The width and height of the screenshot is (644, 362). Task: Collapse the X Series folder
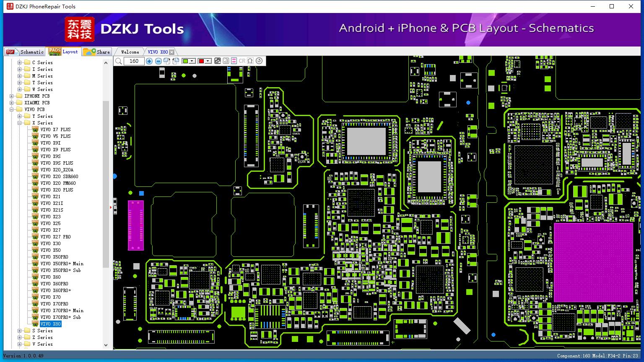click(x=19, y=123)
